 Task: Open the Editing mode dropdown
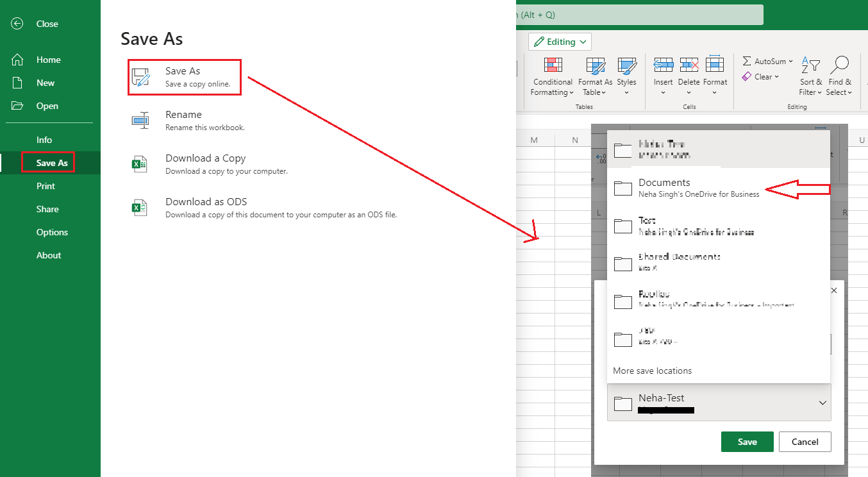tap(560, 42)
